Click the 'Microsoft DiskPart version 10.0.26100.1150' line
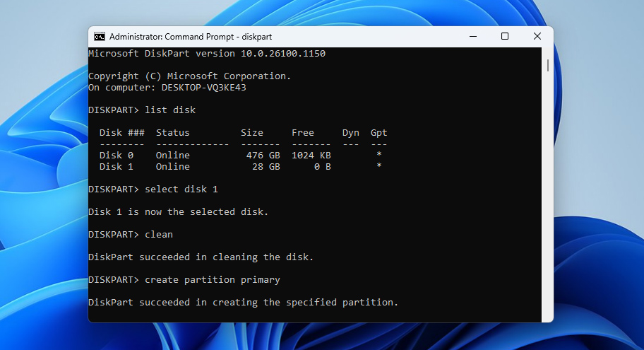This screenshot has width=644, height=350. pyautogui.click(x=207, y=54)
